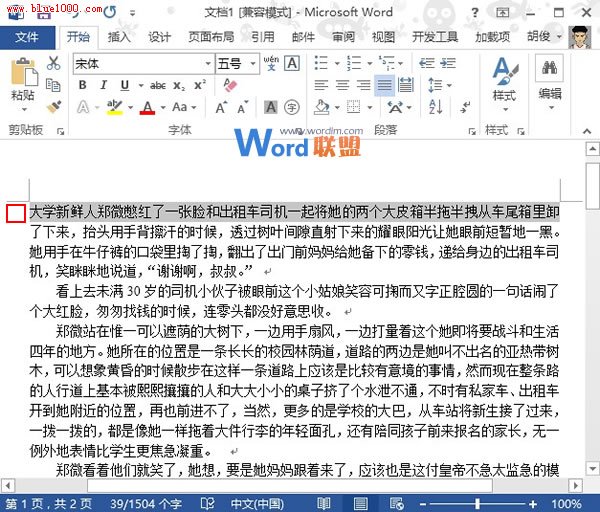This screenshot has width=600, height=512.
Task: Click 第1页，共2页 page indicator
Action: pyautogui.click(x=49, y=504)
